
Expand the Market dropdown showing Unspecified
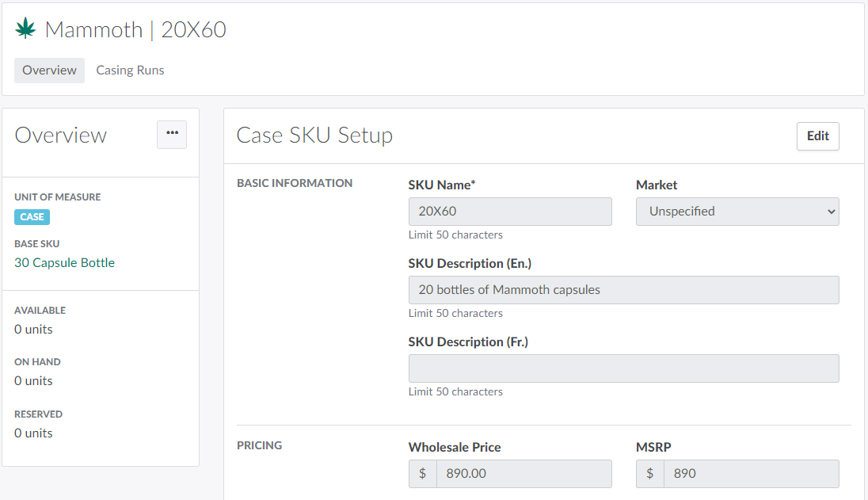point(737,212)
